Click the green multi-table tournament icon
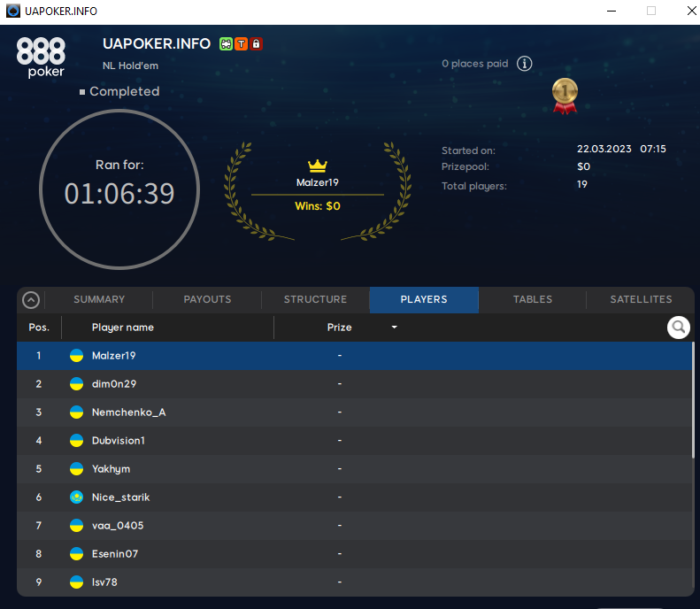The width and height of the screenshot is (700, 609). point(226,43)
